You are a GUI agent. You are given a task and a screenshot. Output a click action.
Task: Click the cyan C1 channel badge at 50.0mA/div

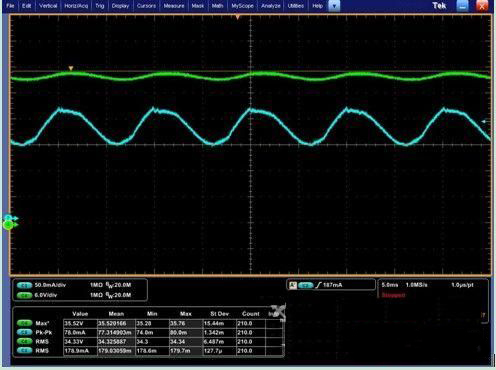click(x=24, y=285)
